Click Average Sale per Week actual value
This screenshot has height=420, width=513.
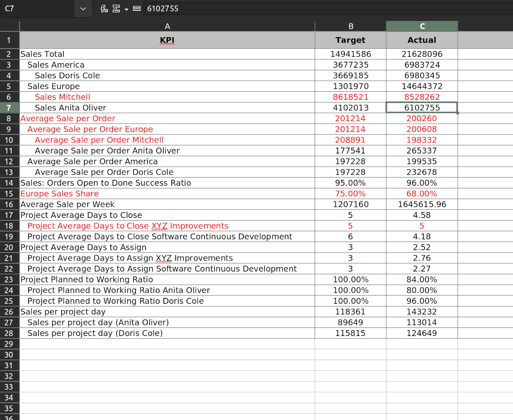tap(422, 204)
